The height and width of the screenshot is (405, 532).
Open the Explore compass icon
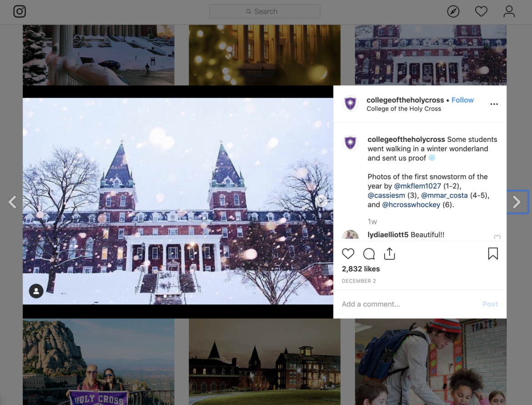coord(453,11)
